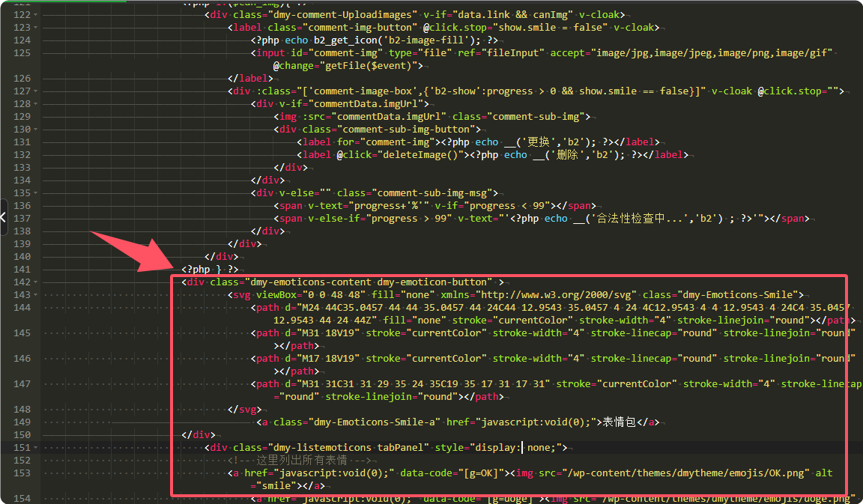The width and height of the screenshot is (863, 504).
Task: Click line number 125 in the gutter
Action: [22, 53]
